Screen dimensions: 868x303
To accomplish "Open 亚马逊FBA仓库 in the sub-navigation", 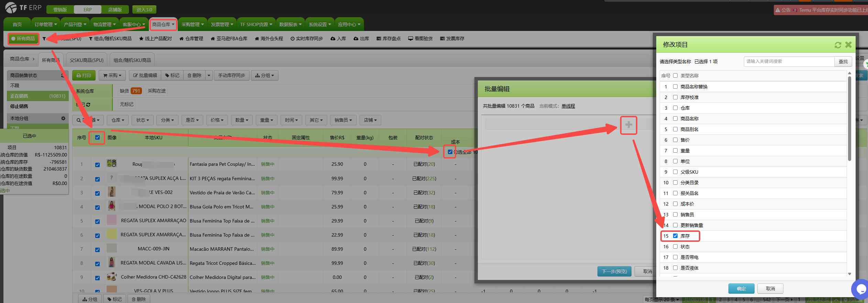I will coord(229,39).
